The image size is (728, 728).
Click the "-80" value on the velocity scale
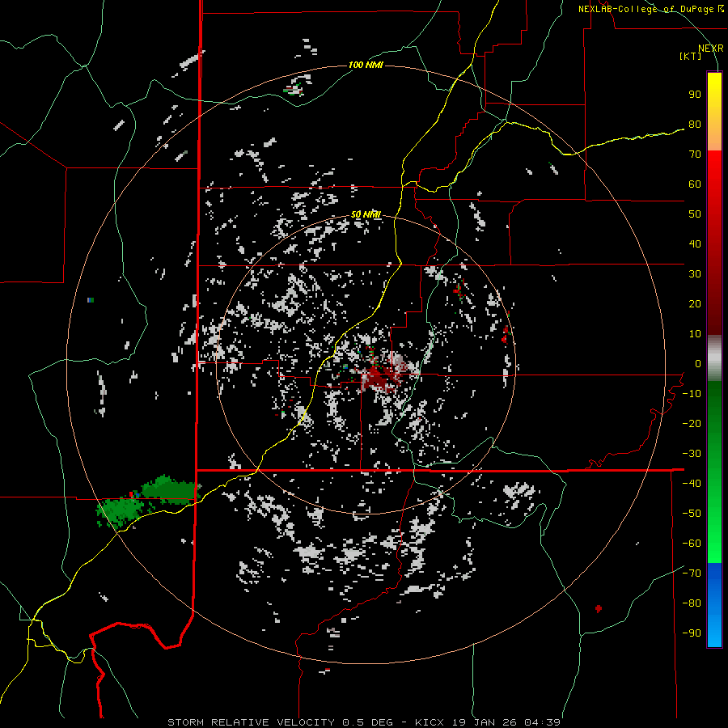[692, 603]
